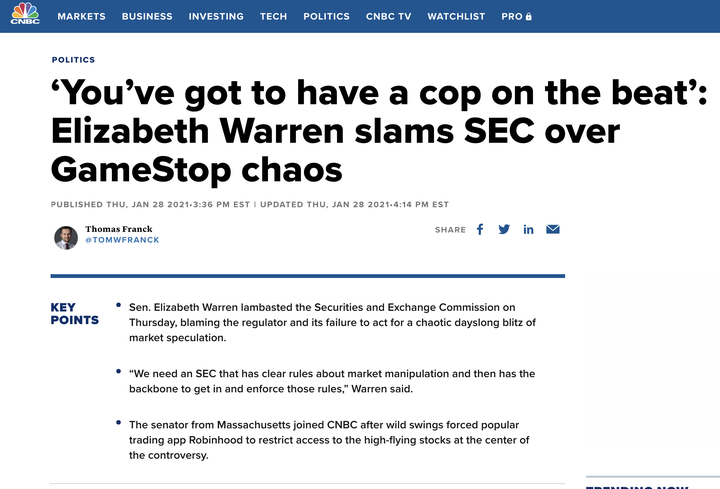Image resolution: width=720 pixels, height=489 pixels.
Task: Open the Watchlist page
Action: click(x=456, y=17)
